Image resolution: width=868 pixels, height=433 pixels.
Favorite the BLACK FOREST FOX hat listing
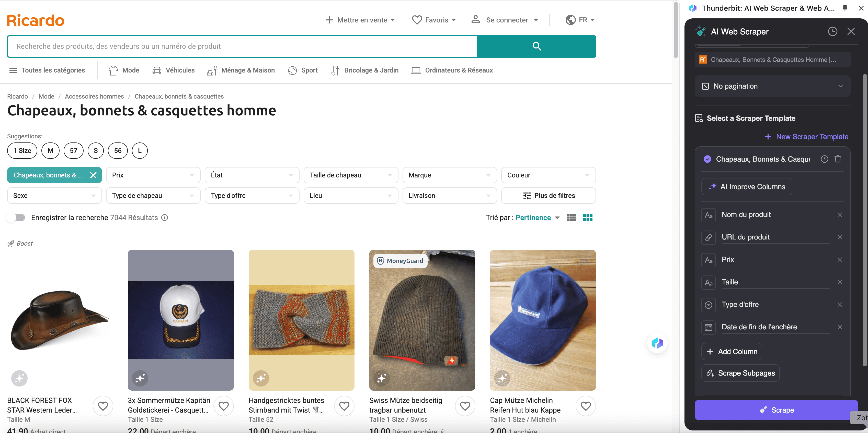coord(103,406)
